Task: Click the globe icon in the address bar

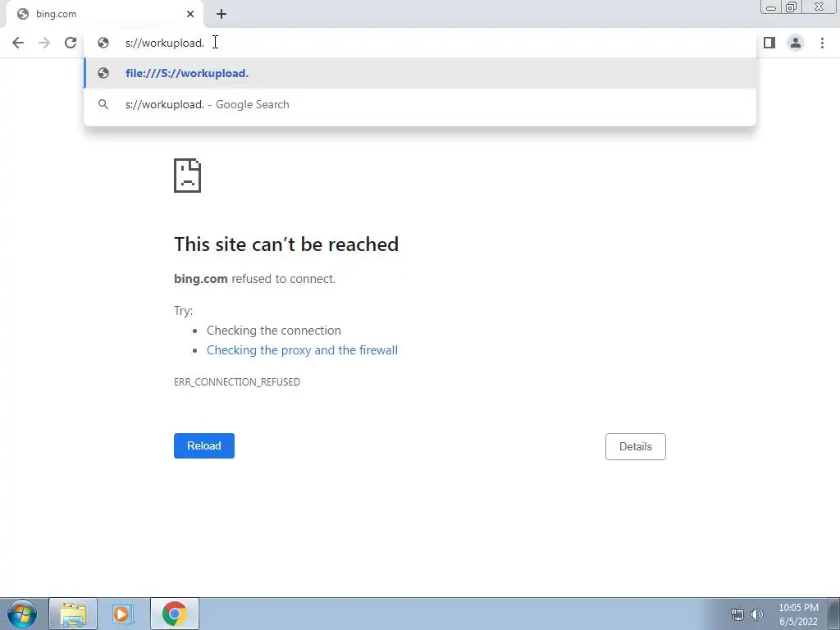Action: click(103, 43)
